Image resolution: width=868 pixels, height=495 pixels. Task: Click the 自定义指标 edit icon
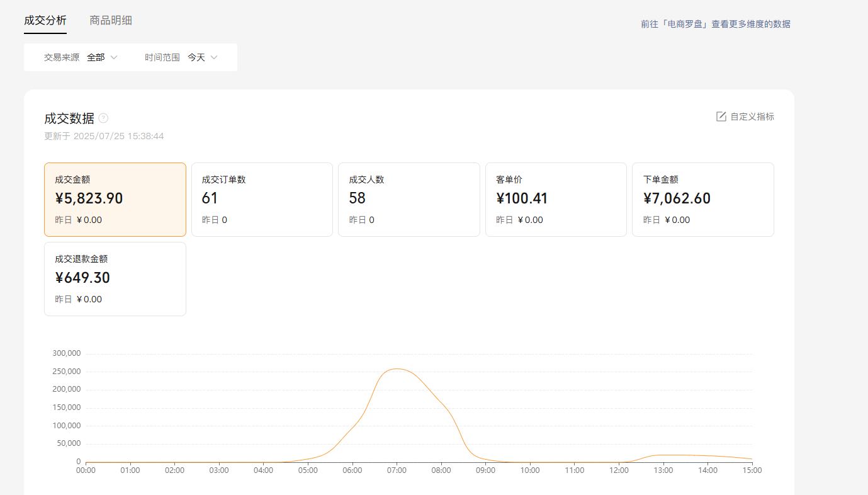click(x=721, y=117)
